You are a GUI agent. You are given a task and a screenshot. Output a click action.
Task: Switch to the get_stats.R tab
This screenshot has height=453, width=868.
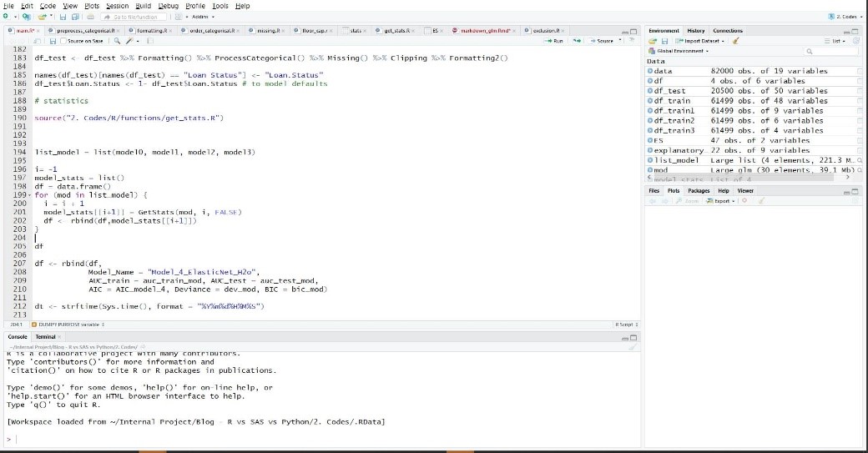(x=396, y=31)
